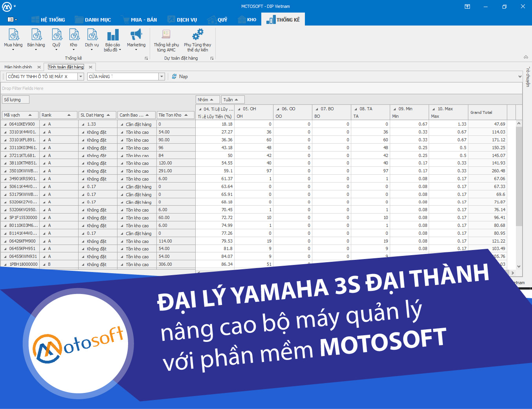This screenshot has width=532, height=409.
Task: Sort by the Tile Ton Kho field
Action: point(175,115)
